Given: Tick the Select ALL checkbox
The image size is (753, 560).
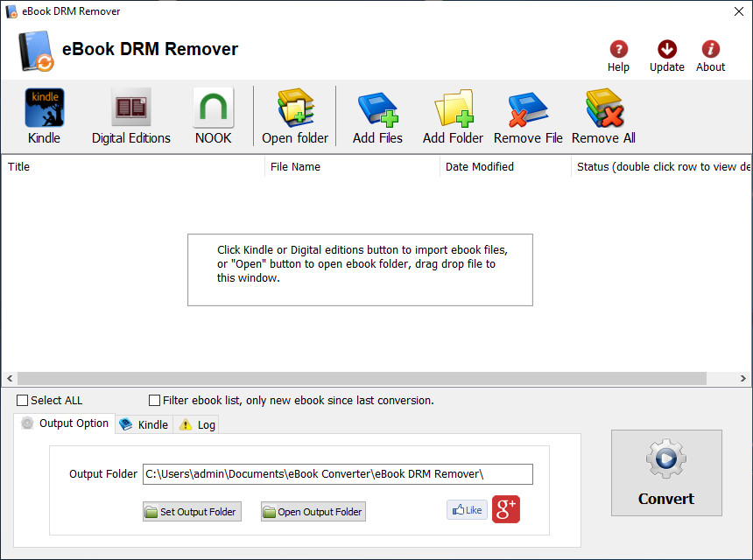Looking at the screenshot, I should pos(22,400).
